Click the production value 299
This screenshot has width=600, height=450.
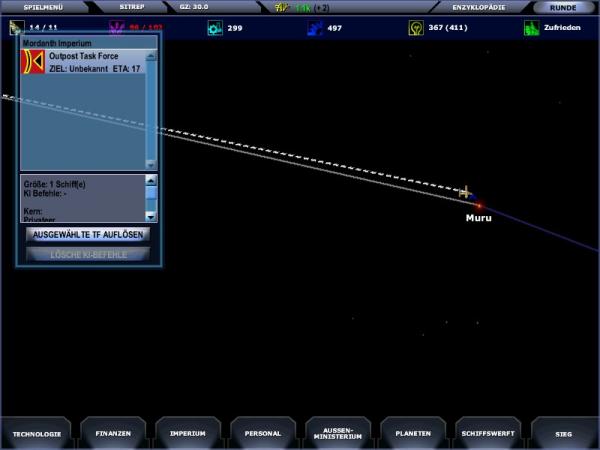(x=235, y=28)
